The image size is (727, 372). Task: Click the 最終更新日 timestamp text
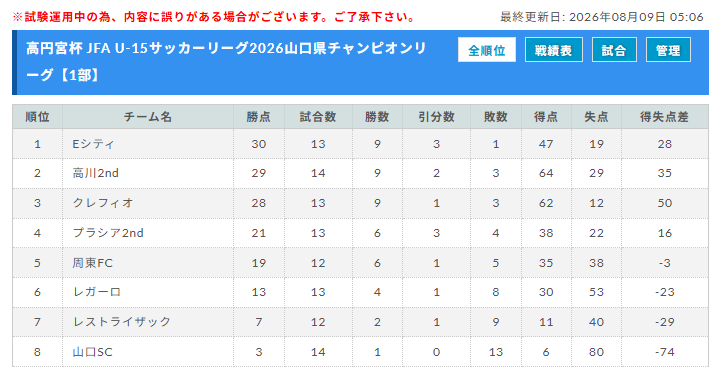coord(602,17)
